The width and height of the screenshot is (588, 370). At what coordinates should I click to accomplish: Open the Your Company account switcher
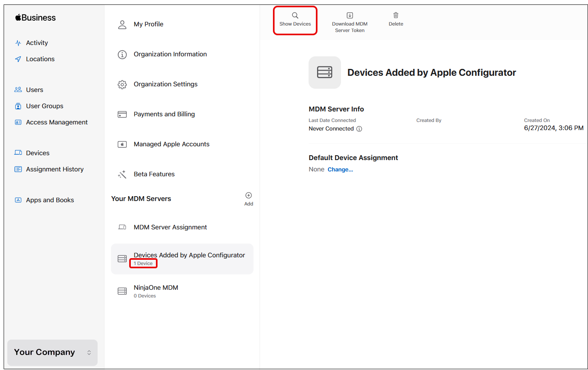(52, 352)
